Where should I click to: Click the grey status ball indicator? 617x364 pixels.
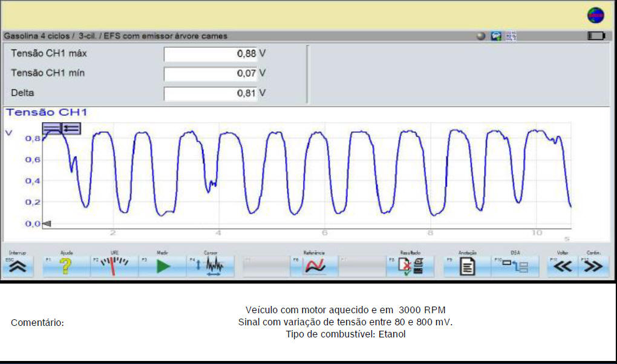point(481,36)
